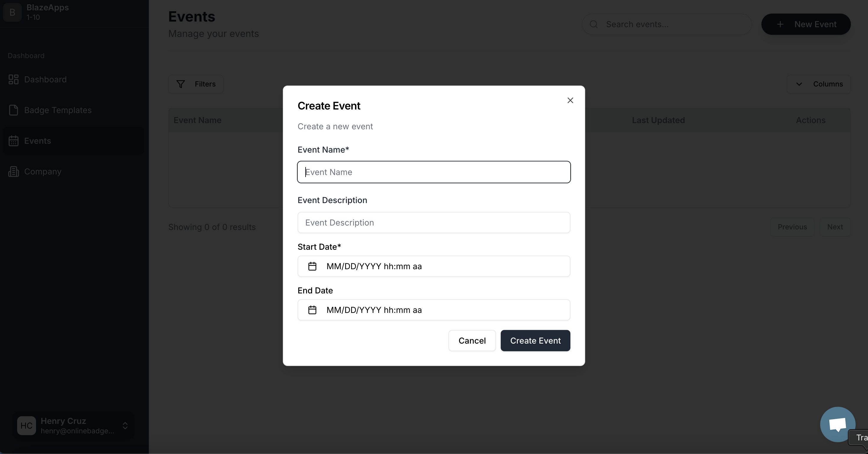Cancel the Create Event dialog

click(472, 341)
